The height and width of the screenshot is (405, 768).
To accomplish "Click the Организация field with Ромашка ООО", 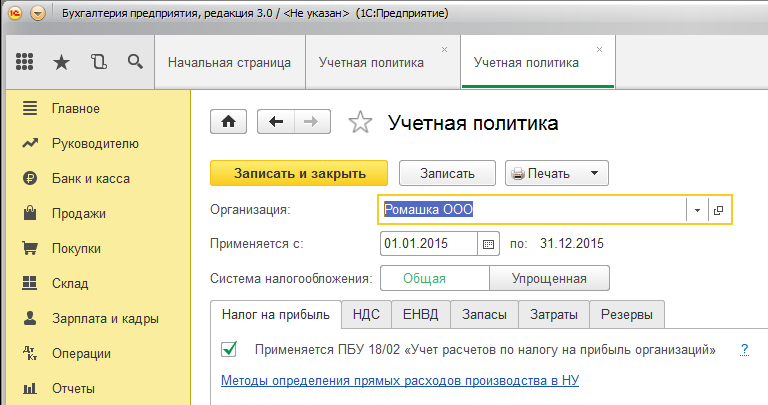I will [x=532, y=210].
